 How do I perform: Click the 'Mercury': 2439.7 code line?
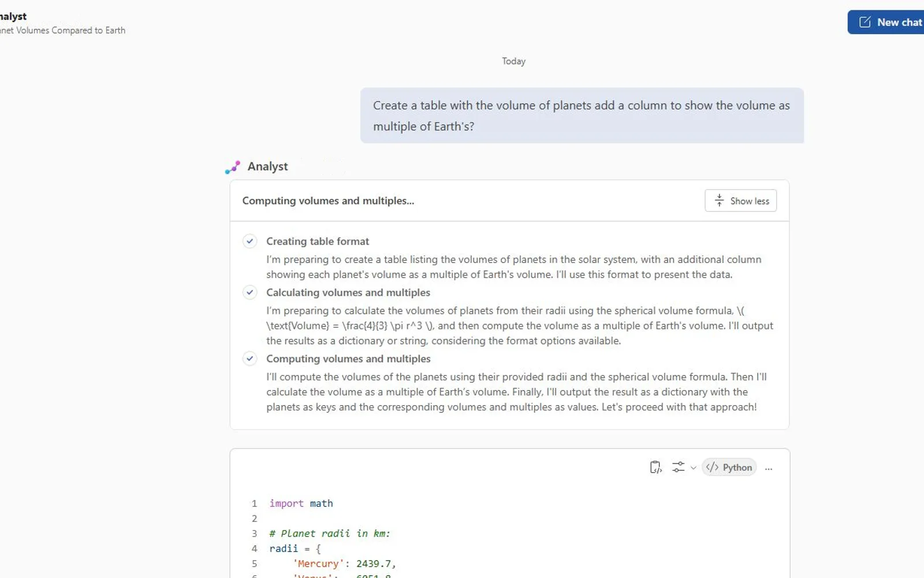(x=344, y=564)
